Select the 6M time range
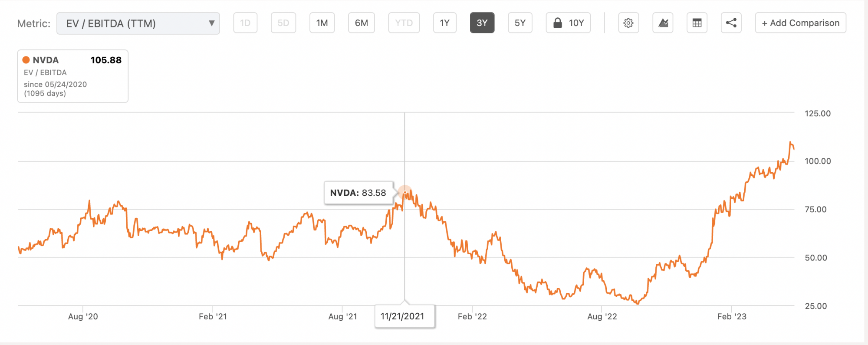The width and height of the screenshot is (868, 345). pos(361,23)
